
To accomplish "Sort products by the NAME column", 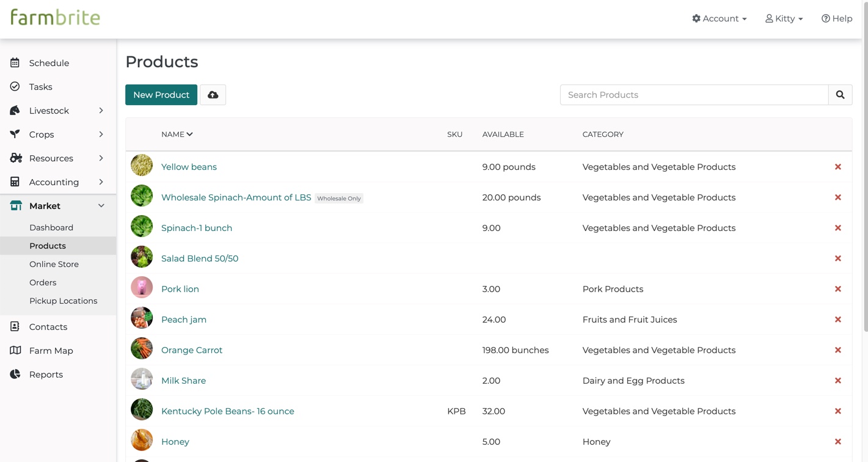I will (x=177, y=134).
